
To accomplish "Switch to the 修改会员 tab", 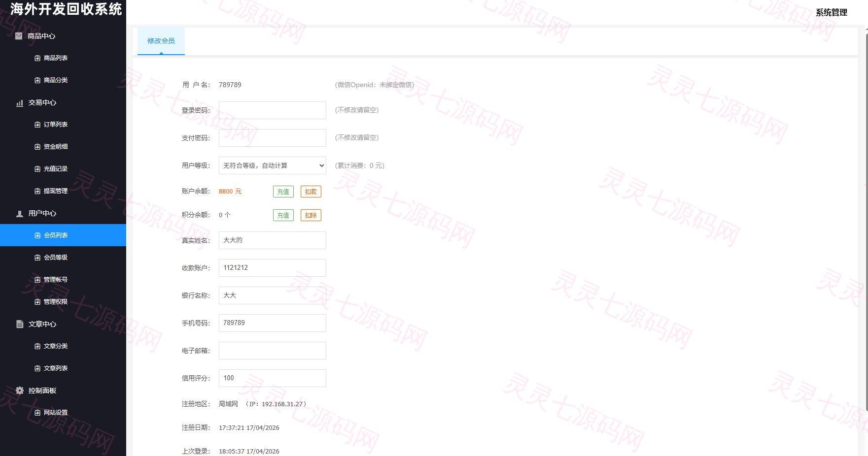I will click(x=161, y=41).
